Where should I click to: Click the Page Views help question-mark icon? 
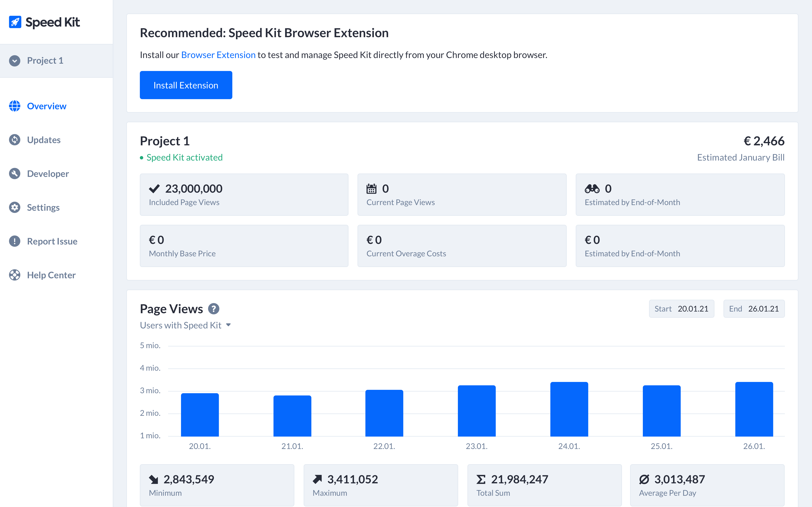click(x=214, y=309)
